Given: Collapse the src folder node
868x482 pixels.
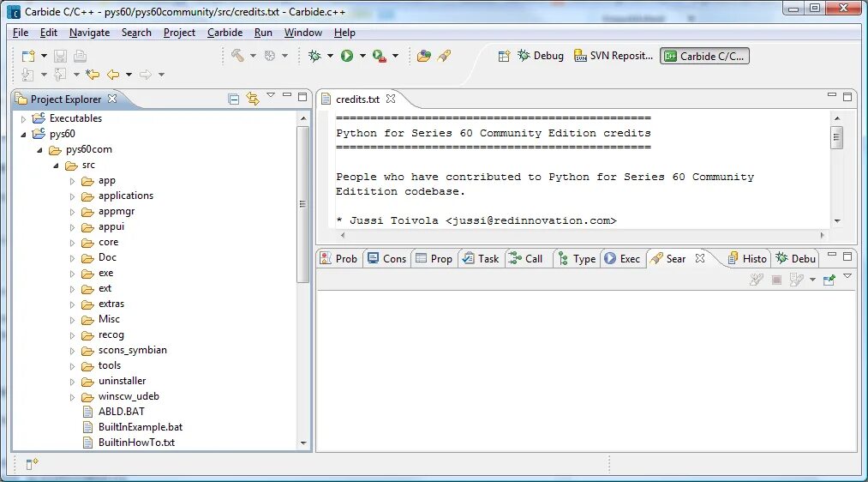Looking at the screenshot, I should (x=56, y=166).
